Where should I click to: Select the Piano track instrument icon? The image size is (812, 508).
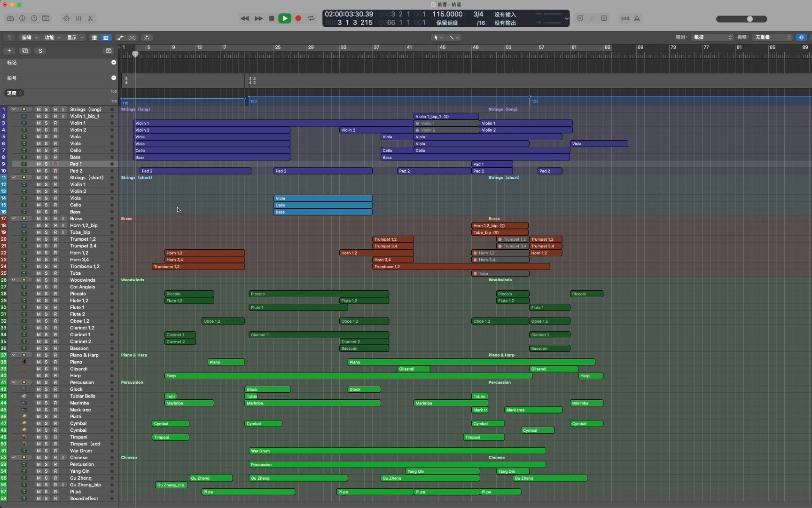coord(24,362)
